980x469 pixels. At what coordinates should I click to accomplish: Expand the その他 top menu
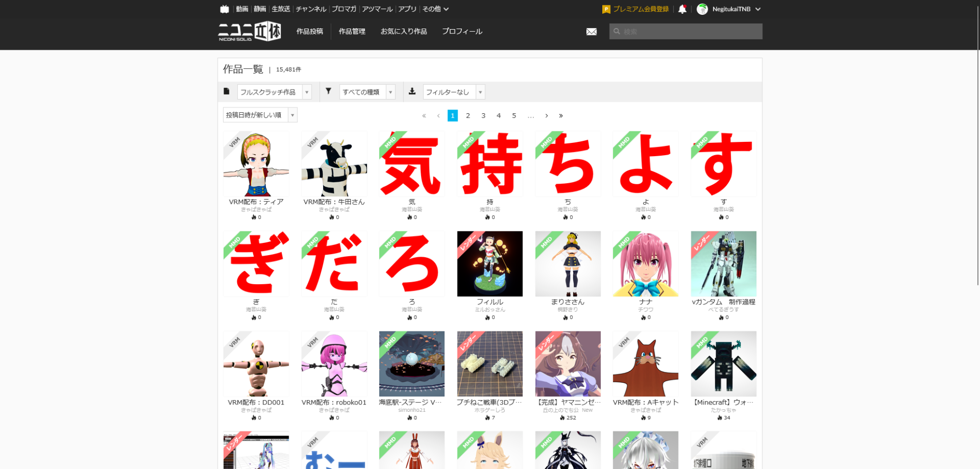click(x=435, y=9)
